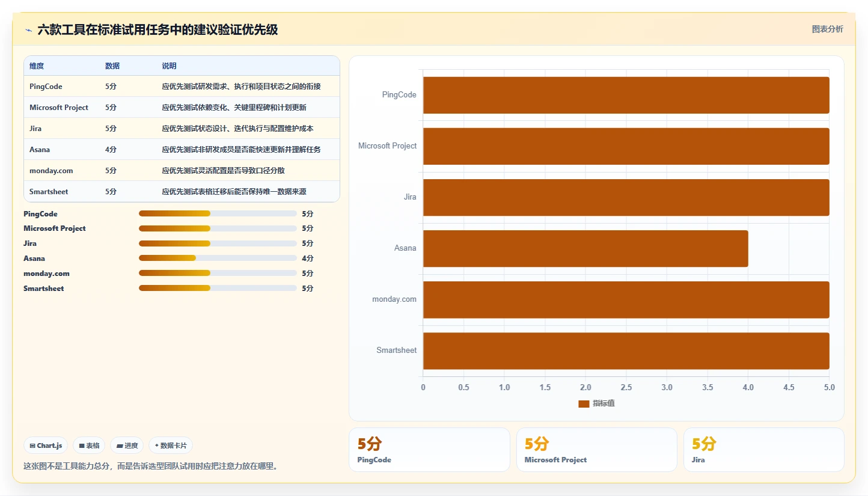Image resolution: width=868 pixels, height=496 pixels.
Task: Toggle the 指标值 legend swatch
Action: pos(584,403)
